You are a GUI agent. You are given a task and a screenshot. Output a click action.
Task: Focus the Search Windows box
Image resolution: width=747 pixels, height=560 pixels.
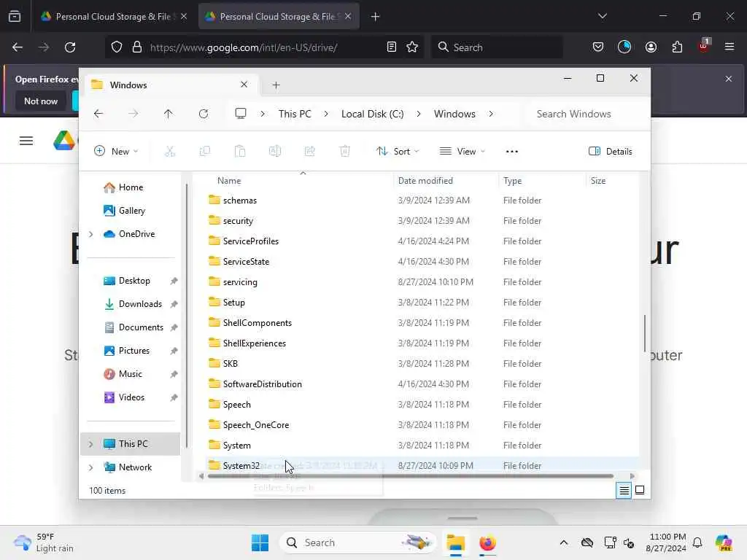(586, 114)
